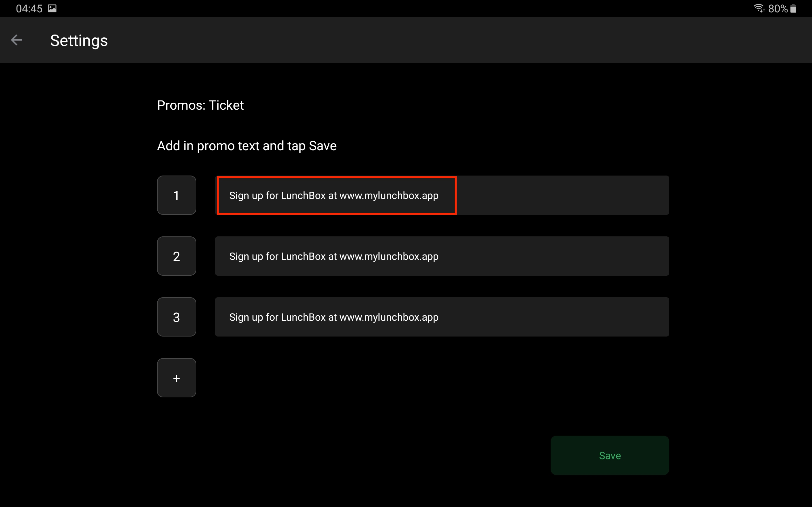Screen dimensions: 812x507
Task: Select promo number 1 box
Action: 176,195
